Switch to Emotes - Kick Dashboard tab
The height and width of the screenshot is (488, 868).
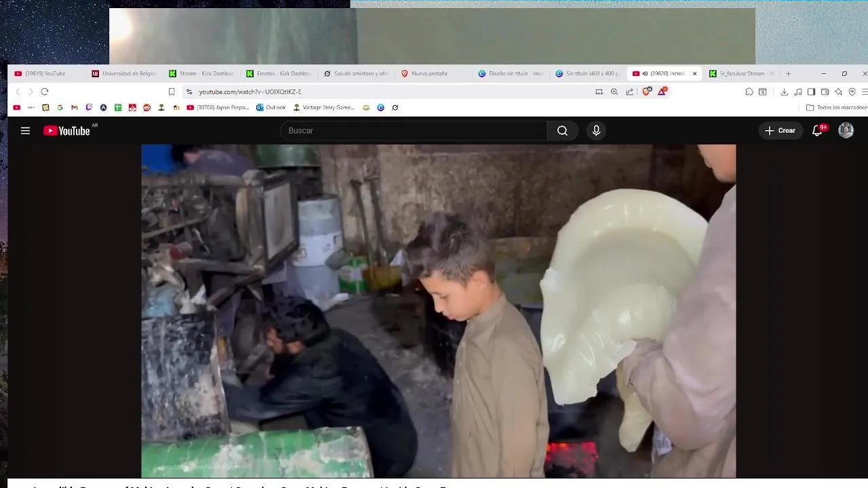pos(279,73)
